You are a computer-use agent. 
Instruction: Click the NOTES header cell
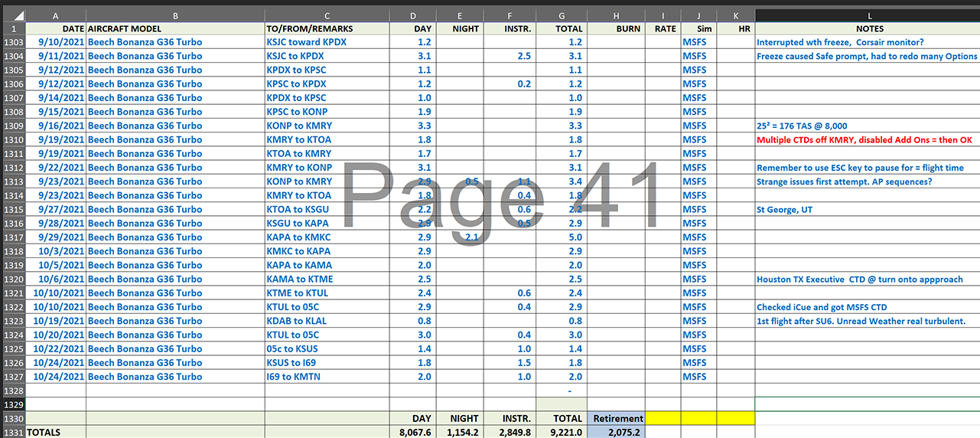click(868, 28)
